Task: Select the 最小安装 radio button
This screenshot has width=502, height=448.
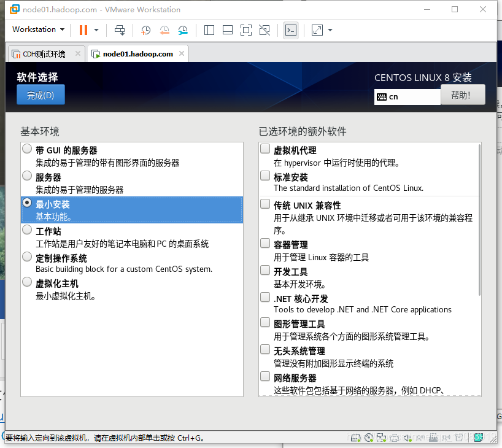Action: 27,203
